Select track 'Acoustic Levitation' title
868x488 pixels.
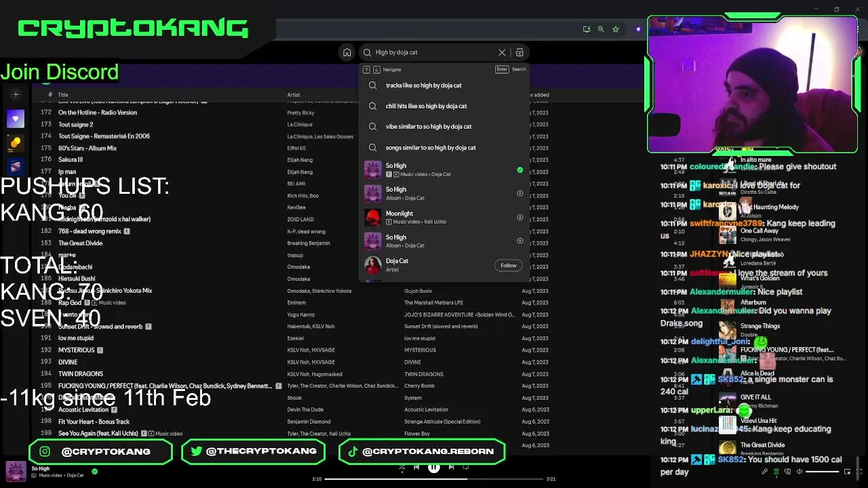click(83, 410)
